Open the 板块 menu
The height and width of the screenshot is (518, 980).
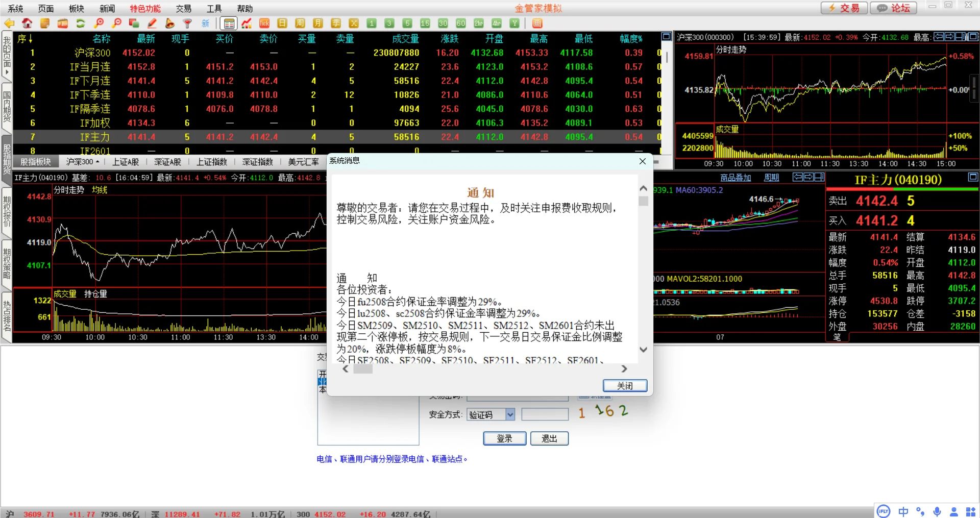tap(77, 9)
